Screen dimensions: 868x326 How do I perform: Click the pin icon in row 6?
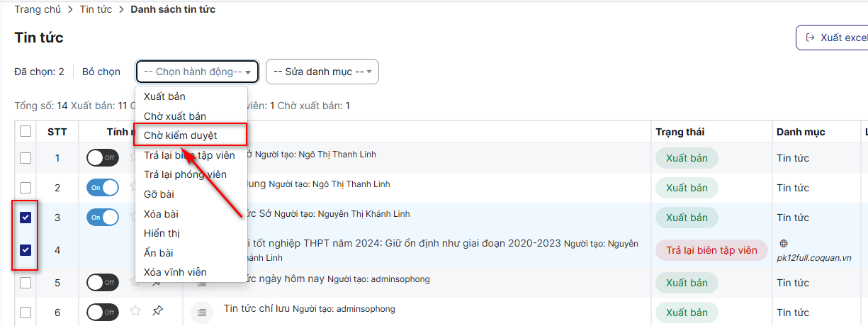(158, 311)
